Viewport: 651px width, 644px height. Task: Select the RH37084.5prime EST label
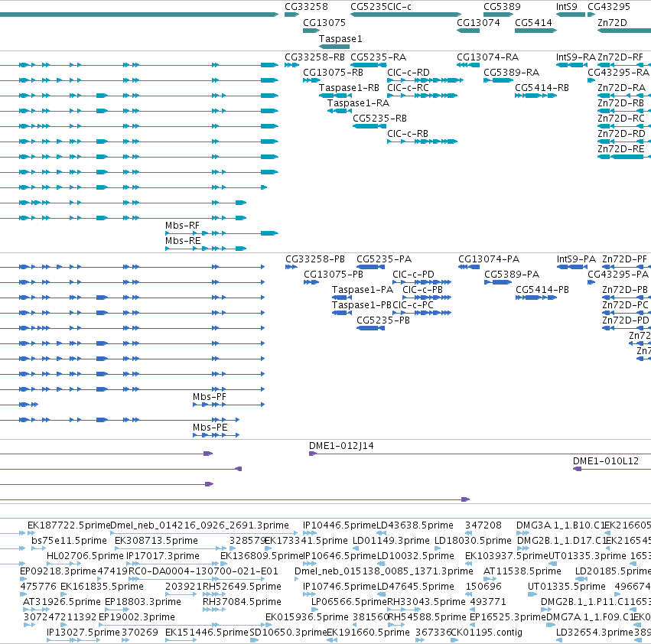tap(242, 602)
